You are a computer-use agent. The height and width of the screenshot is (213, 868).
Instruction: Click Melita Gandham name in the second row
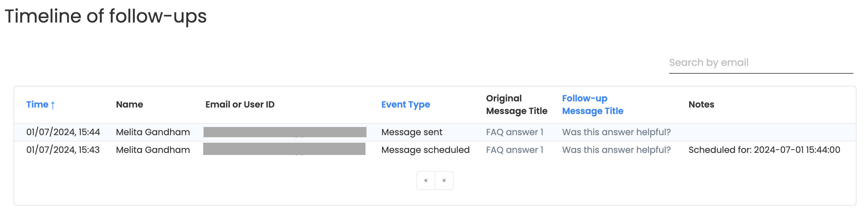pos(153,150)
